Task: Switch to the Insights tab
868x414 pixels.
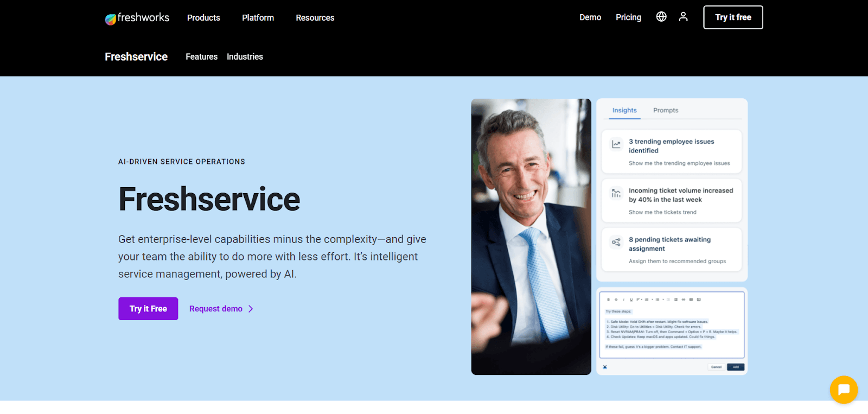Action: [624, 110]
